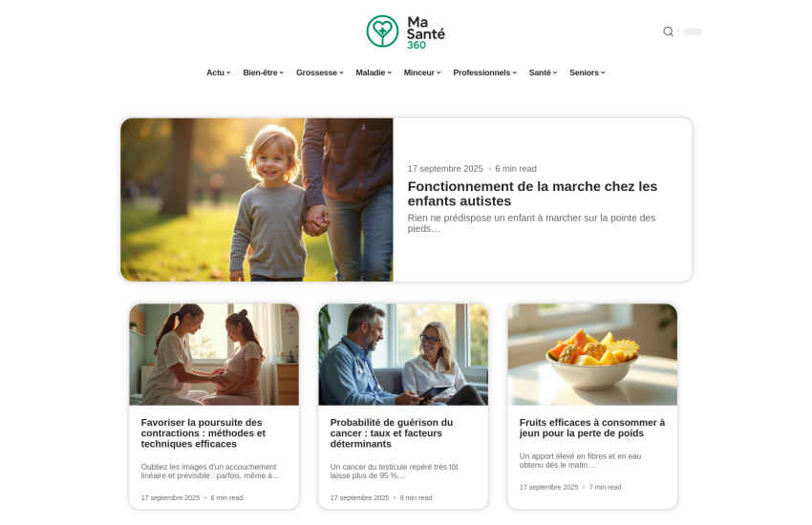Open the Grossesse dropdown menu

point(319,73)
